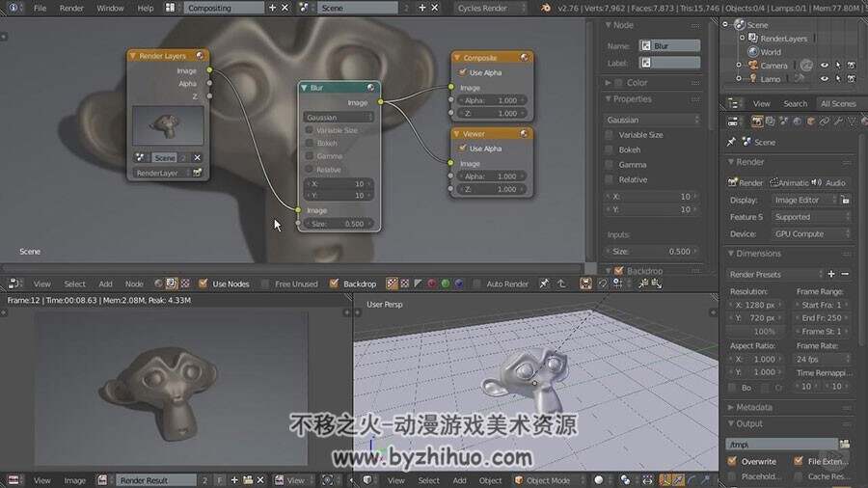
Task: Click the image editor type selector icon
Action: coord(14,480)
